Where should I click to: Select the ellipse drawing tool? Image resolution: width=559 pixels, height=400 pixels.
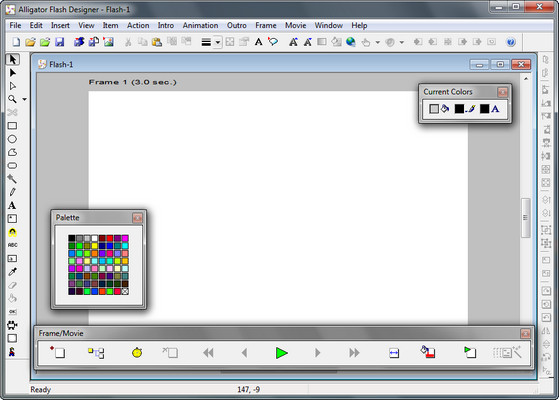pos(12,139)
